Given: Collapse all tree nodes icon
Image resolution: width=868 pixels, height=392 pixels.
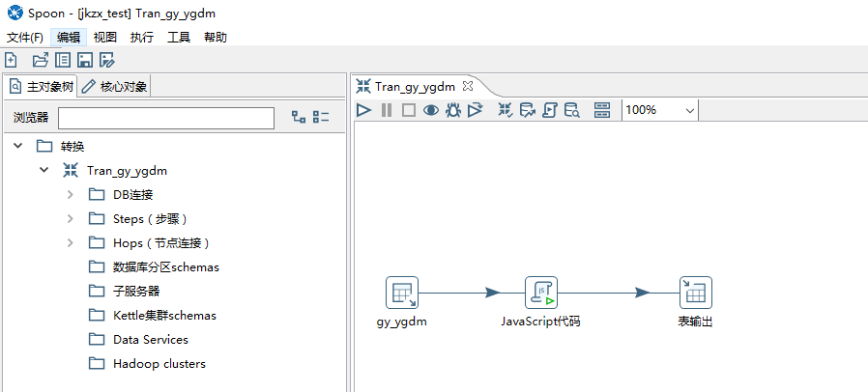Looking at the screenshot, I should (x=321, y=117).
